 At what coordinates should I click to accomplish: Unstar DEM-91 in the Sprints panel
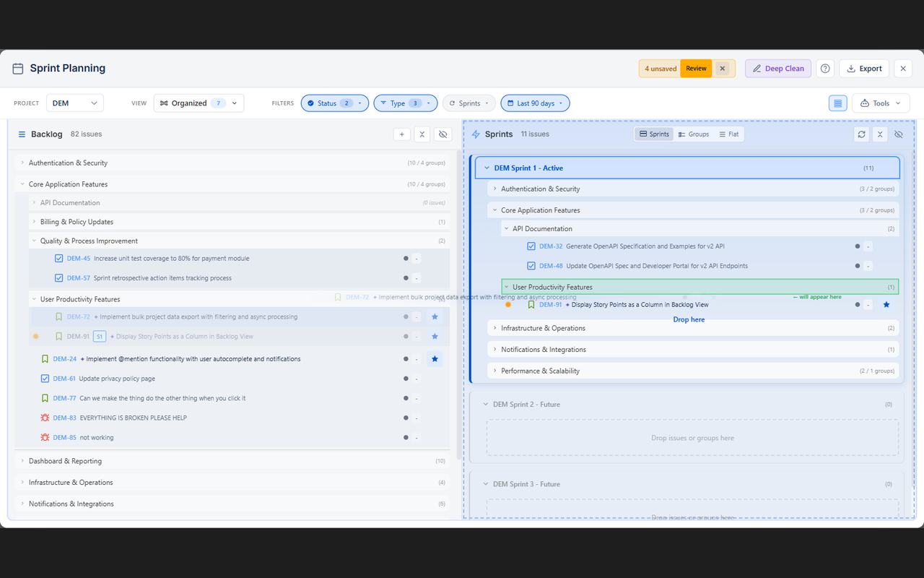pos(886,304)
